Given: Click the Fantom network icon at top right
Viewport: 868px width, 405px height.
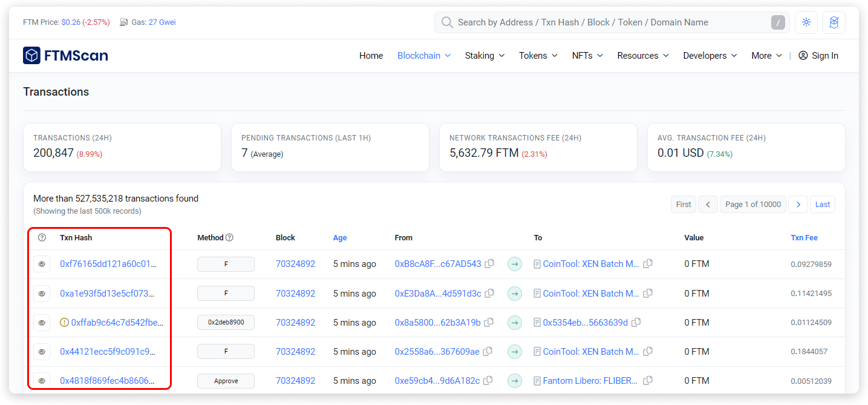Looking at the screenshot, I should point(834,22).
